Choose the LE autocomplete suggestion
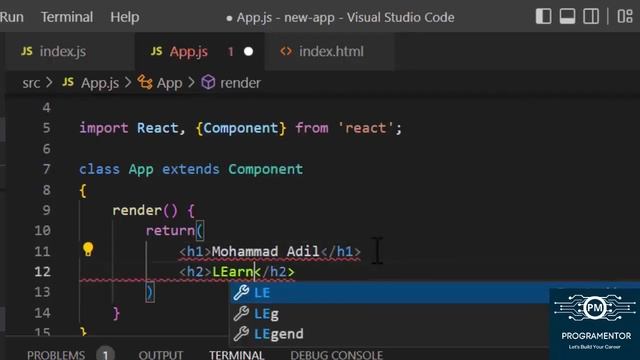This screenshot has width=640, height=360. point(389,293)
